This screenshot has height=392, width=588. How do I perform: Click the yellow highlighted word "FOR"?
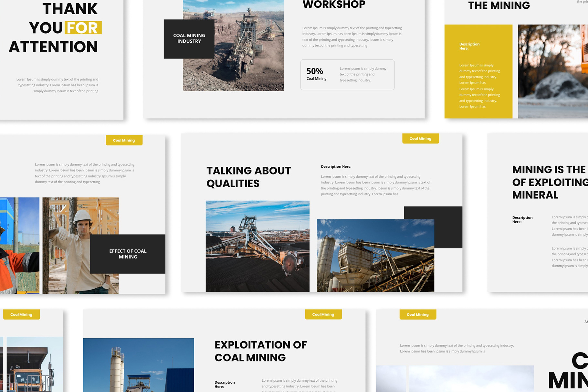coord(83,28)
